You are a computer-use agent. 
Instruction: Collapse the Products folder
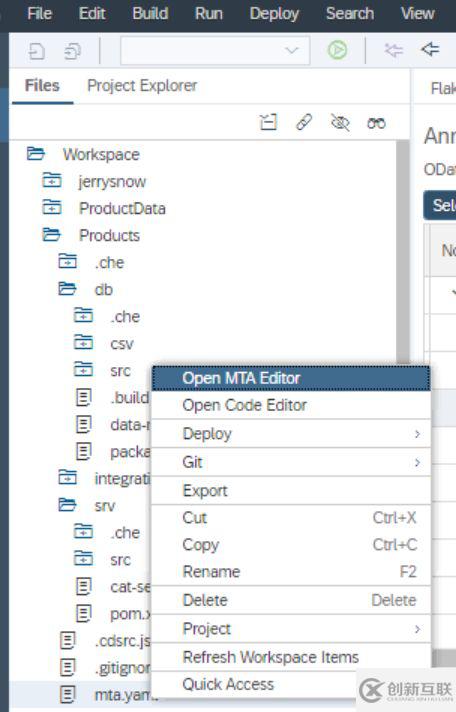tap(51, 235)
